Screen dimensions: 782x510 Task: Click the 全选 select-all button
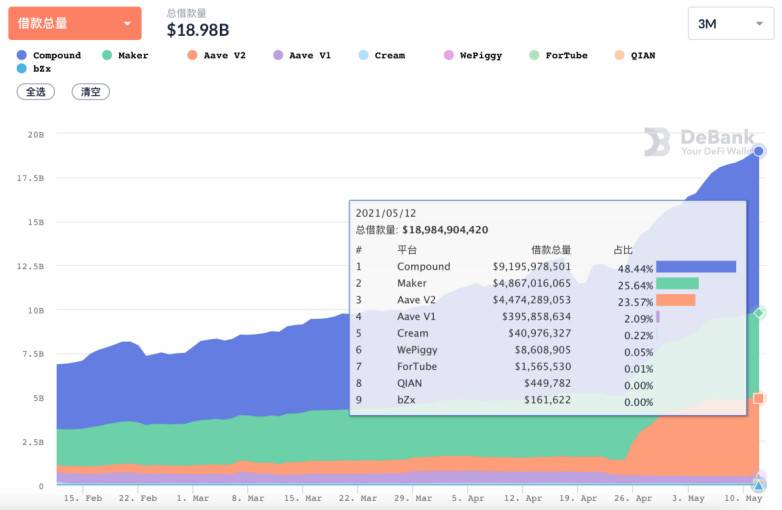click(36, 92)
